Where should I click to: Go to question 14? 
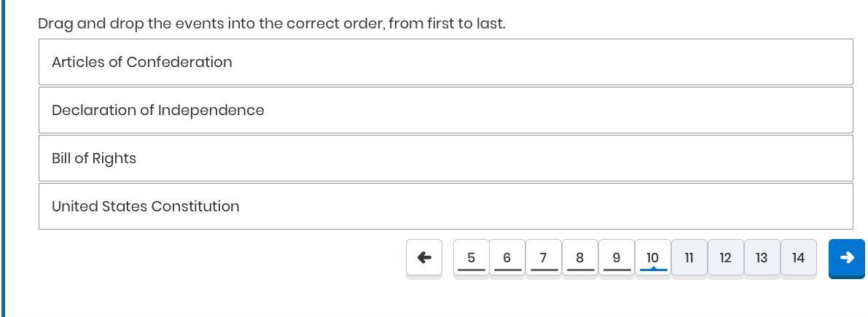(x=799, y=257)
